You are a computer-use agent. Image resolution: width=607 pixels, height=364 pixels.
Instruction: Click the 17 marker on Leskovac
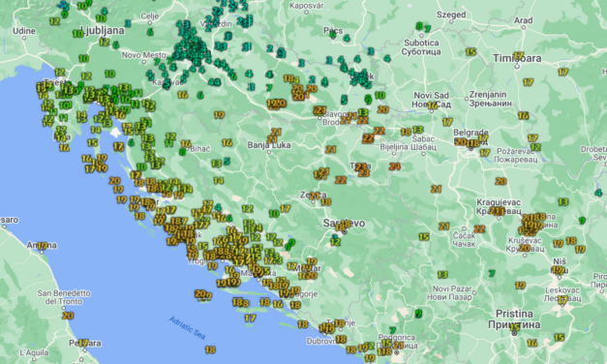pyautogui.click(x=562, y=299)
